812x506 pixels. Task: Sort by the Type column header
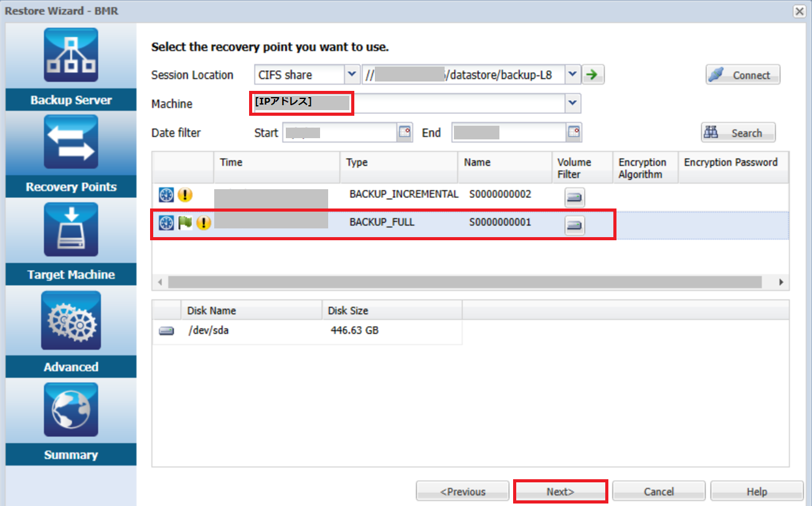(399, 167)
